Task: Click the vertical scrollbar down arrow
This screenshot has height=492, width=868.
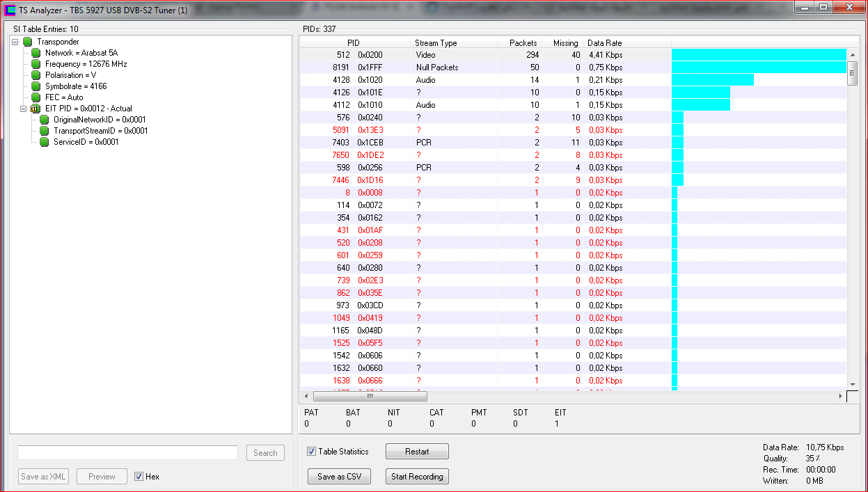Action: tap(852, 383)
